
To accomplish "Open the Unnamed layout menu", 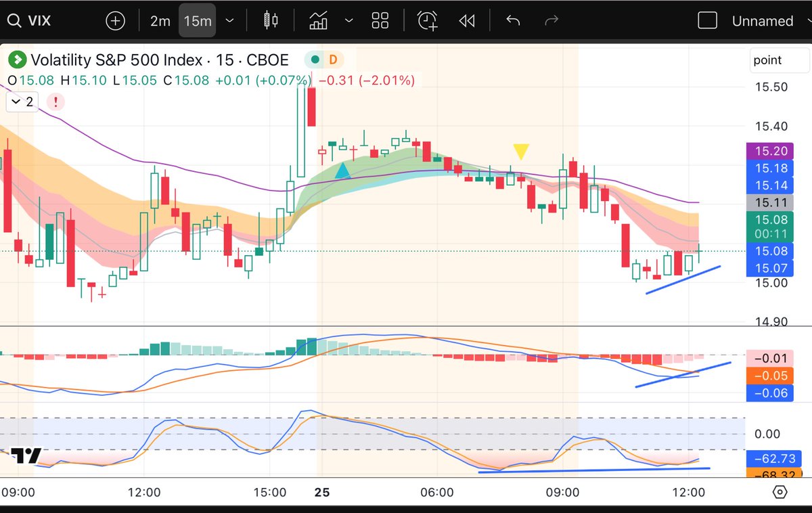I will (763, 21).
